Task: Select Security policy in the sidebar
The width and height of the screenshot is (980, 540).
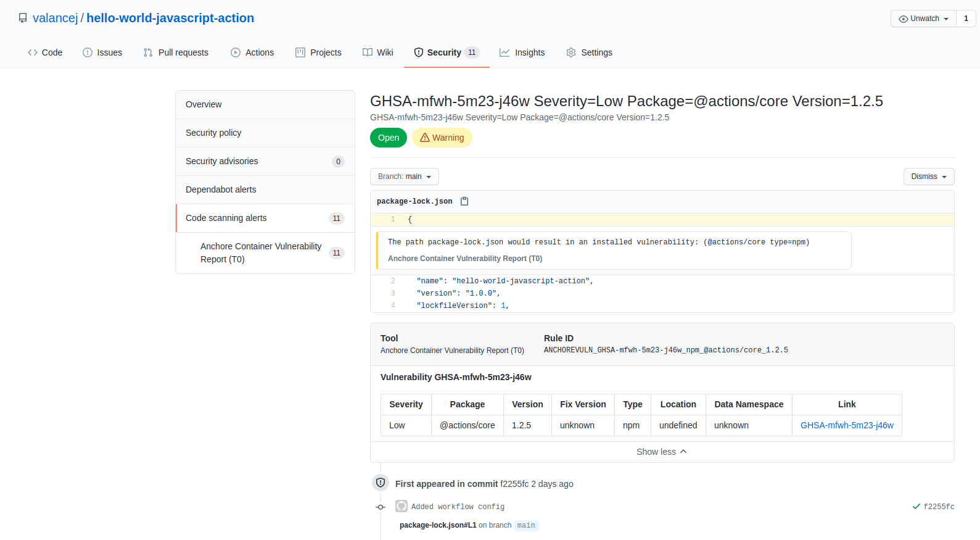Action: pyautogui.click(x=265, y=133)
